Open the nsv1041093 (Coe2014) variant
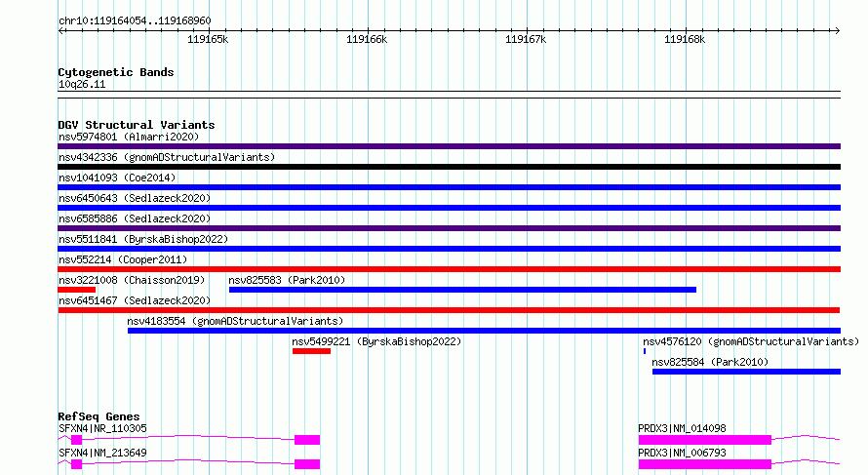 pyautogui.click(x=449, y=187)
